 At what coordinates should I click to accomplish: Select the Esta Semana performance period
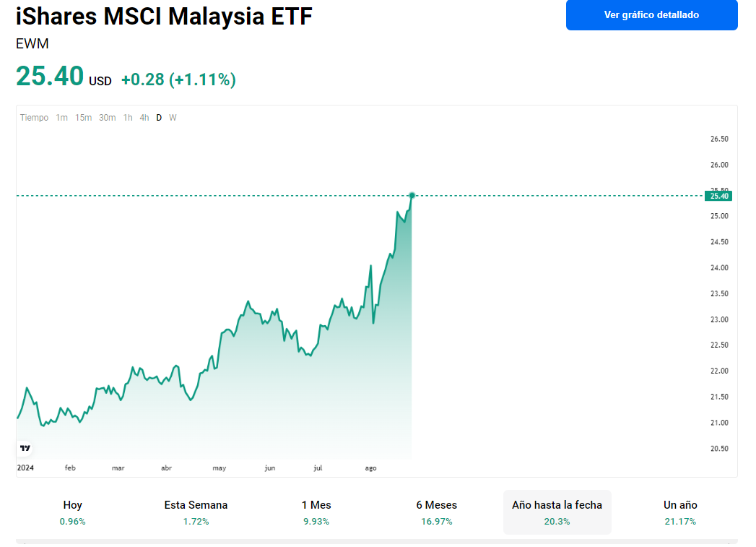click(x=196, y=512)
